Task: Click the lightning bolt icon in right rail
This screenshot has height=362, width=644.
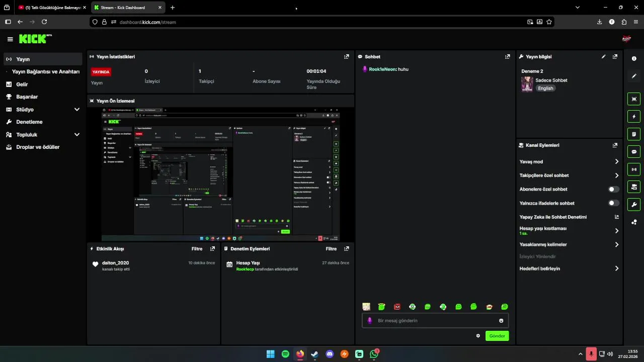Action: (x=634, y=117)
